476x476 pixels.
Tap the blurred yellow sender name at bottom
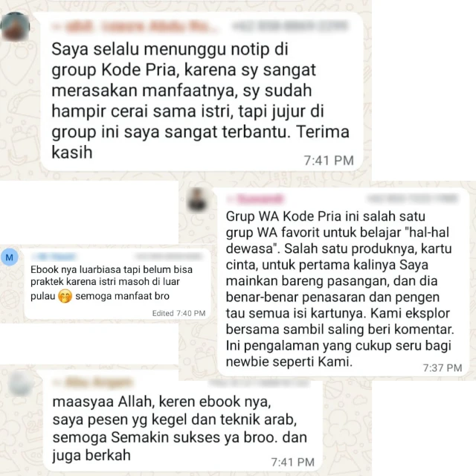(93, 382)
